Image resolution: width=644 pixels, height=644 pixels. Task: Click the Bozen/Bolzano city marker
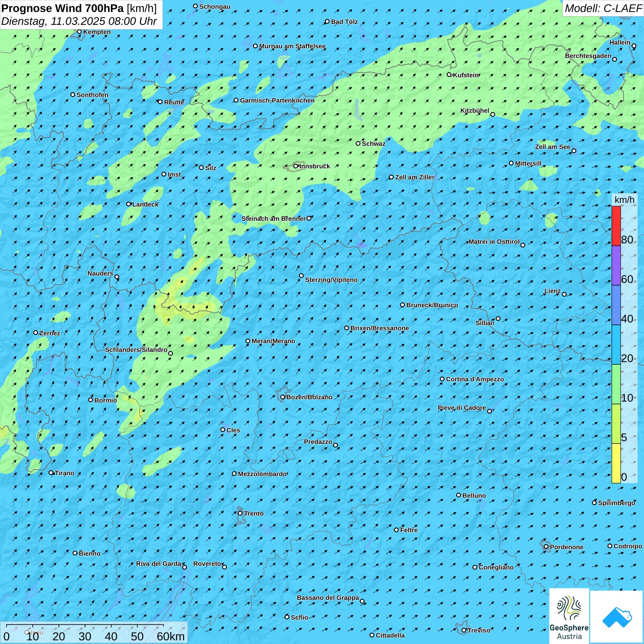pyautogui.click(x=283, y=397)
